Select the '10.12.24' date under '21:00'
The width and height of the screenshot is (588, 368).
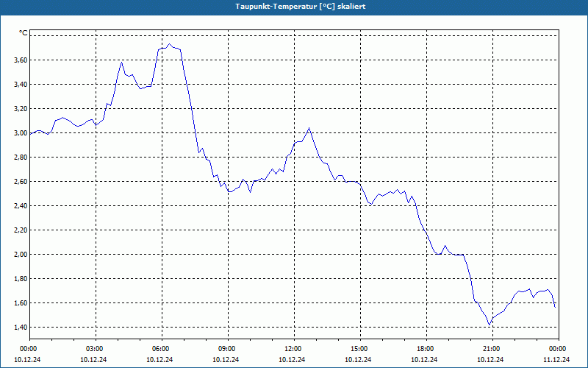(x=490, y=360)
